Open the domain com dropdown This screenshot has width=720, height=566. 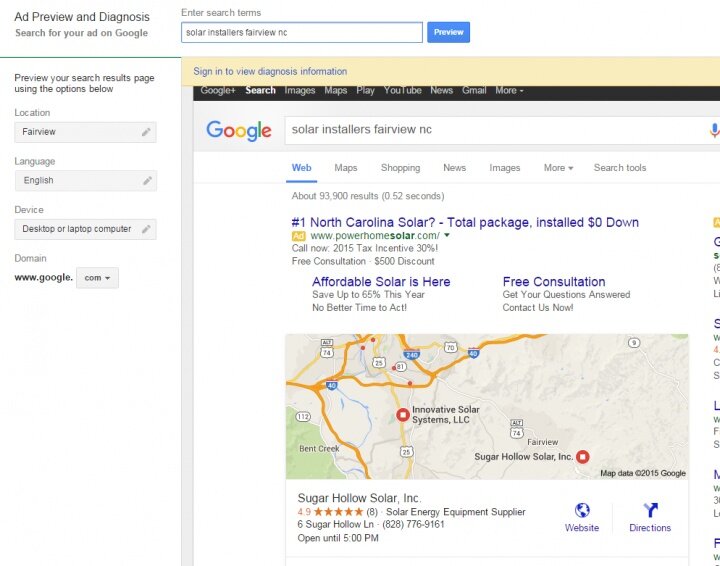97,278
